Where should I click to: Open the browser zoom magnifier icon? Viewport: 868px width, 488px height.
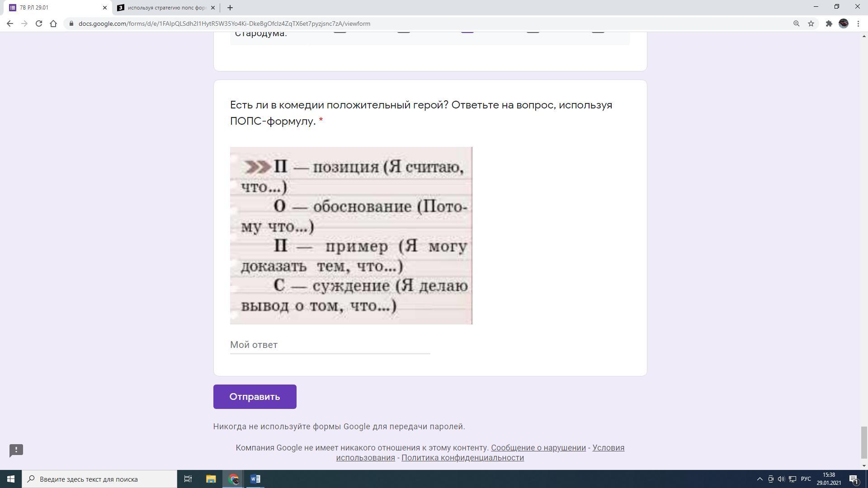click(796, 23)
